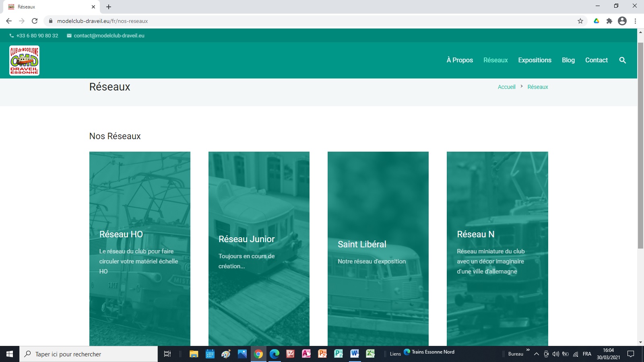644x362 pixels.
Task: Open the Réseau Junior card
Action: (x=259, y=249)
